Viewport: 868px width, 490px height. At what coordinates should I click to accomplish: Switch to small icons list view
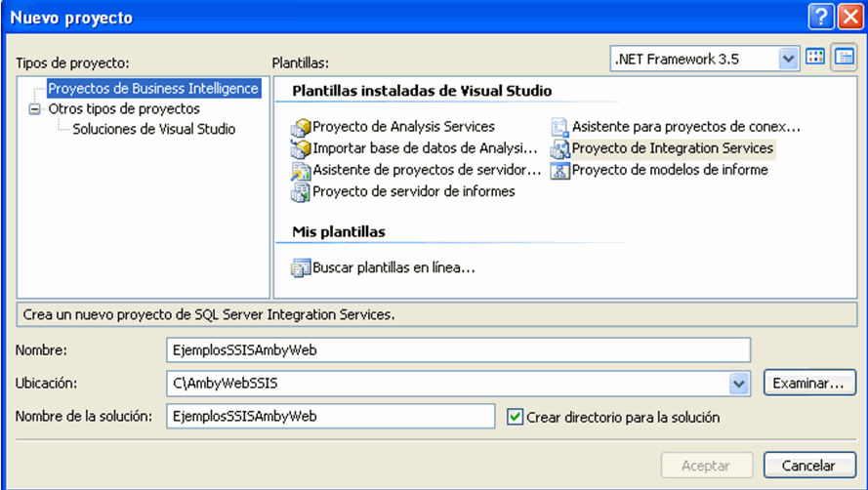845,57
